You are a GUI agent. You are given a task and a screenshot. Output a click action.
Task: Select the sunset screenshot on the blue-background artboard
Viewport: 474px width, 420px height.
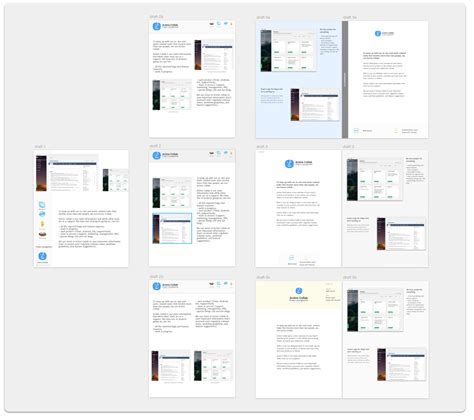point(315,104)
